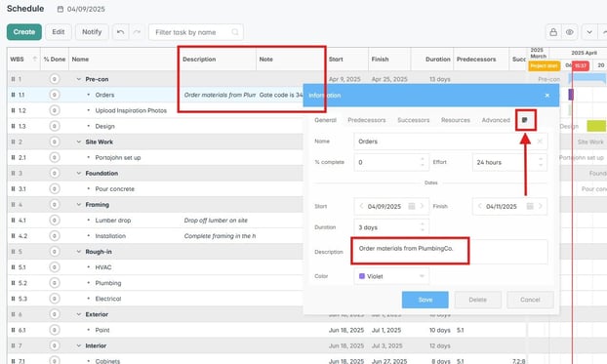This screenshot has width=607, height=364.
Task: Toggle % Done circle for Lumber drop row
Action: [55, 221]
